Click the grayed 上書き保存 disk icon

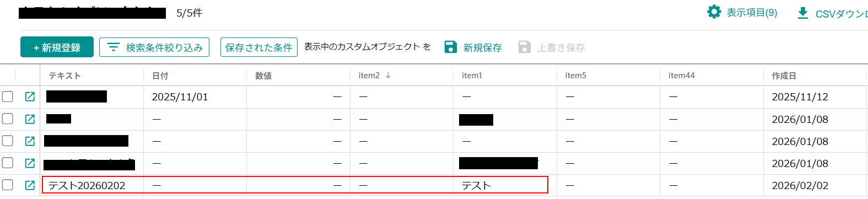pos(524,47)
